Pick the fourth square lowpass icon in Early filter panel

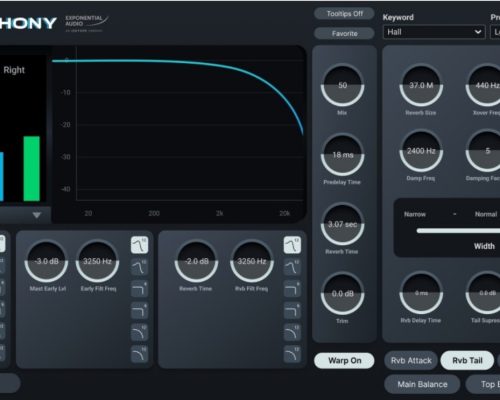click(139, 311)
